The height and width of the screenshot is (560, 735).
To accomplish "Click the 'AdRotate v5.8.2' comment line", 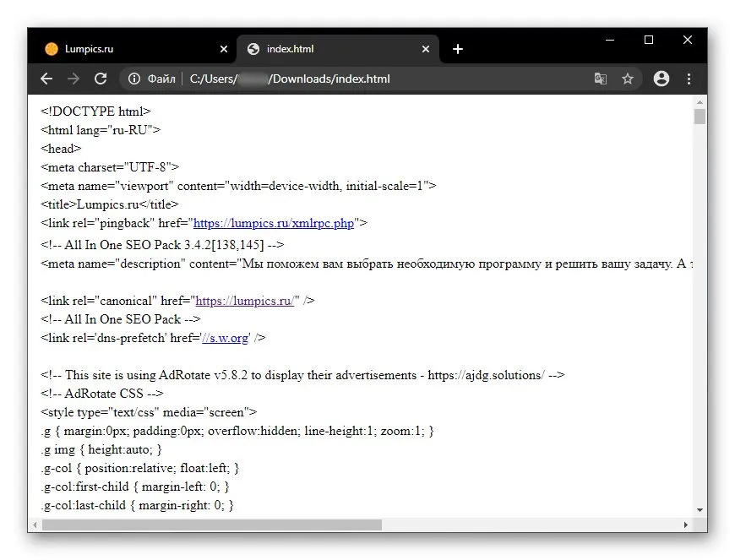I will (302, 375).
